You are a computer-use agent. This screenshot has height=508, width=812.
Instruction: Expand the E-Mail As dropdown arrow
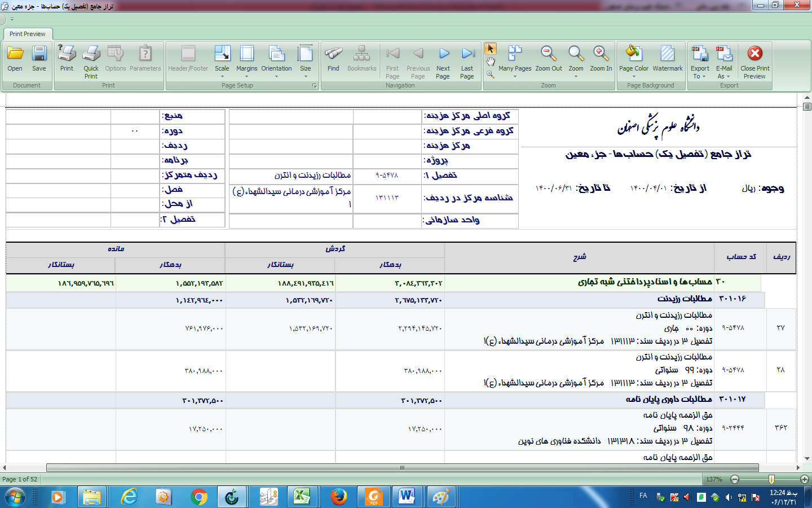728,77
